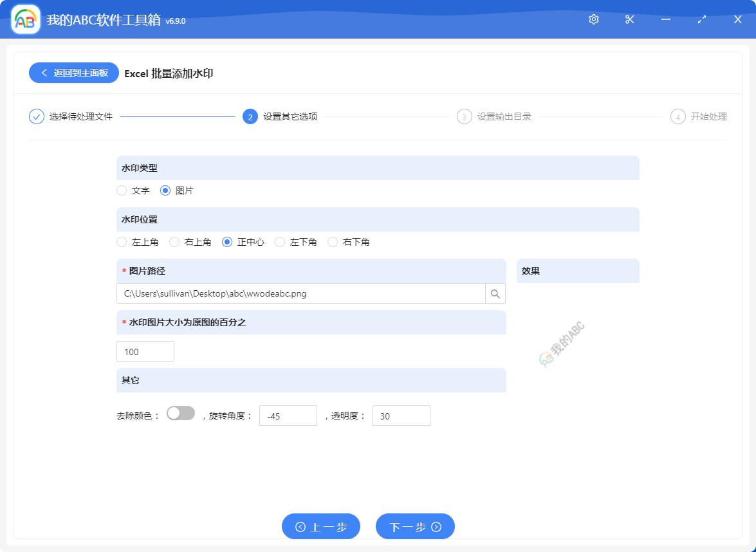Choose 右下角 watermark position
756x552 pixels.
[333, 242]
